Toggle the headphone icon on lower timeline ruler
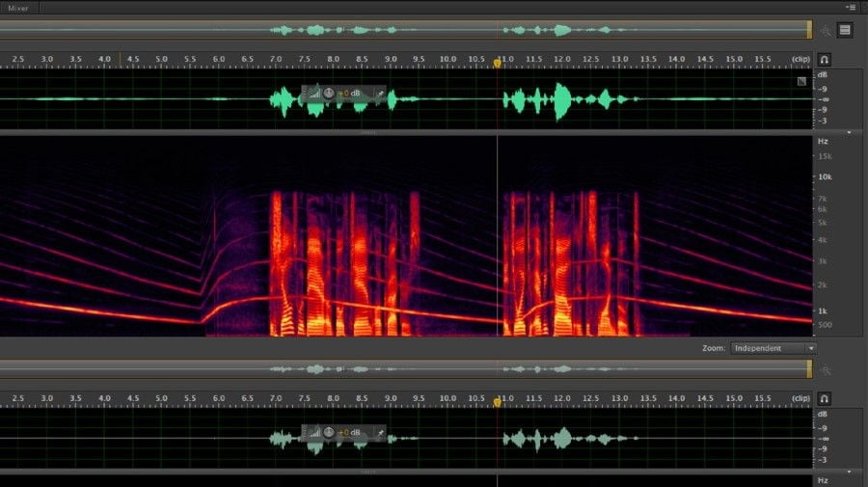868x487 pixels. pyautogui.click(x=825, y=398)
